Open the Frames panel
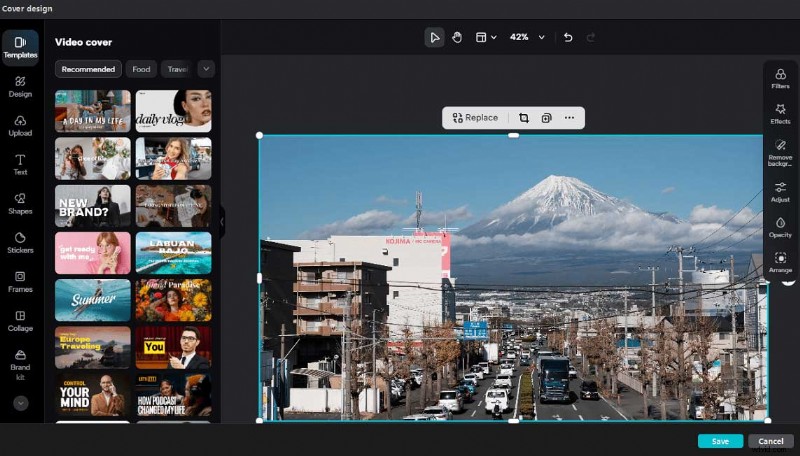 click(x=20, y=281)
